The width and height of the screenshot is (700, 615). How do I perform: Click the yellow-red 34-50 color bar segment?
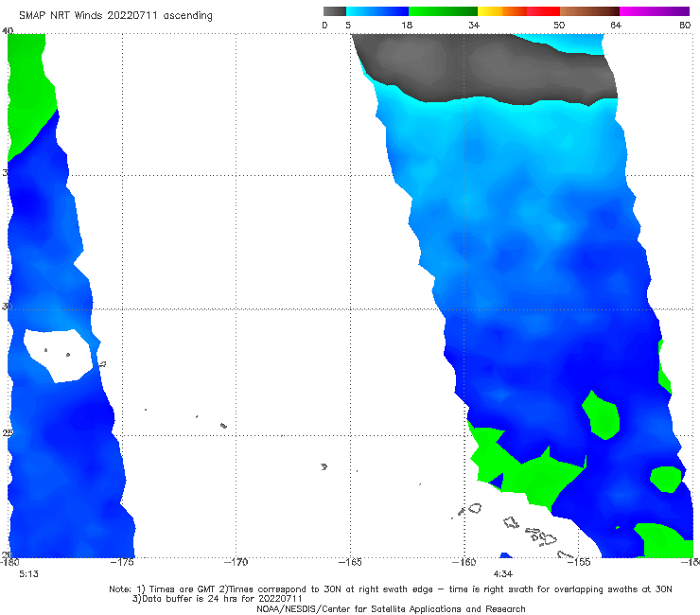coord(518,11)
